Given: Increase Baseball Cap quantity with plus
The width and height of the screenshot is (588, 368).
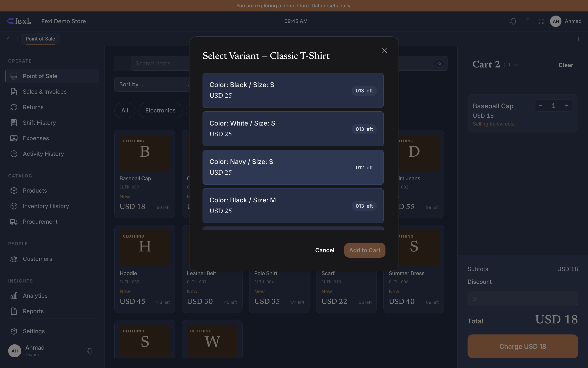Looking at the screenshot, I should tap(567, 105).
